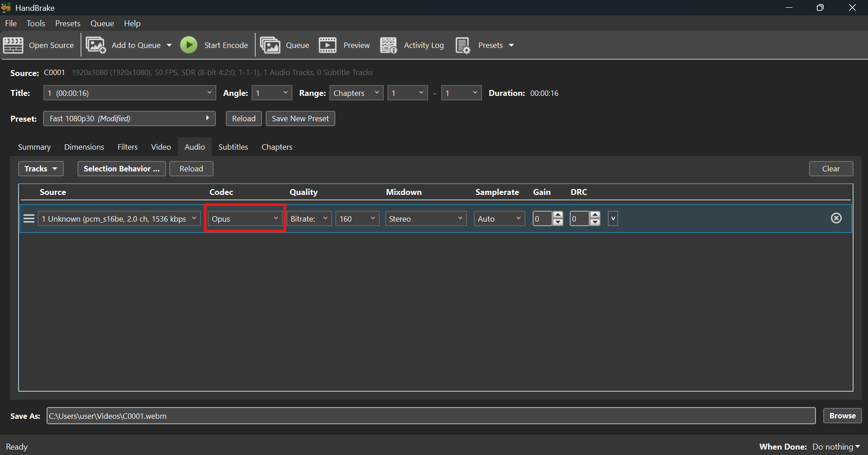Open the Codec dropdown showing Opus
Image resolution: width=868 pixels, height=455 pixels.
click(245, 219)
